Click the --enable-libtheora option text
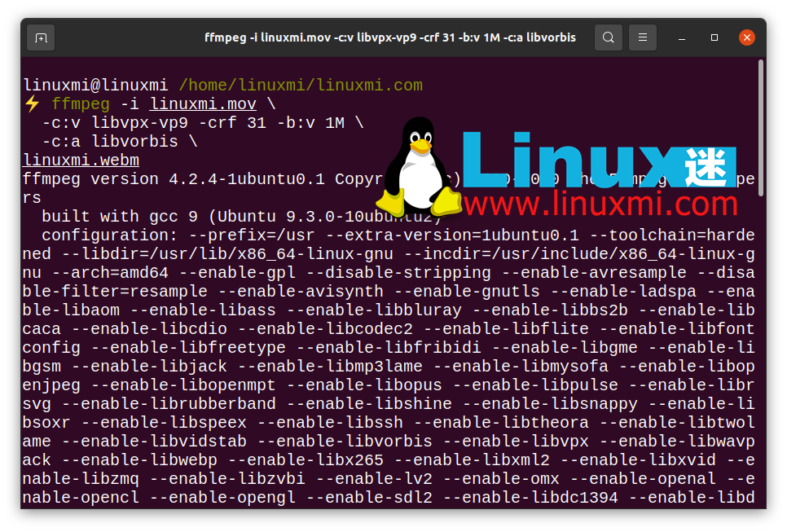The image size is (787, 532). (501, 423)
